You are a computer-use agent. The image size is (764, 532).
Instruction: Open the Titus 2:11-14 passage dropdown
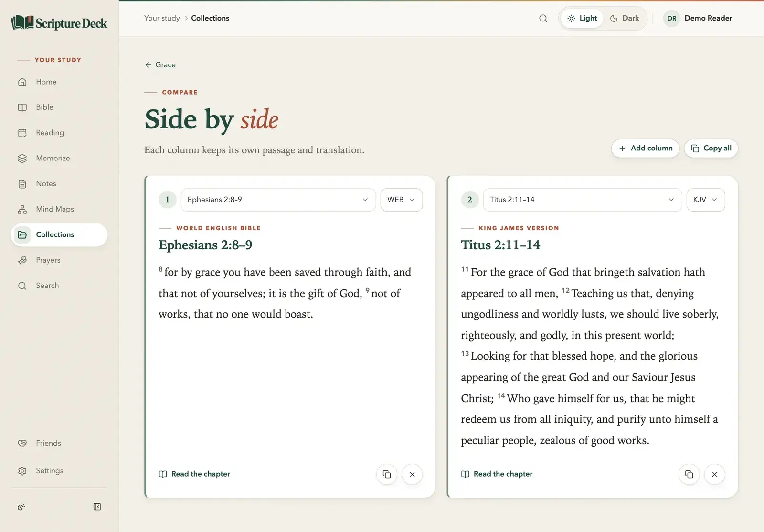click(583, 200)
